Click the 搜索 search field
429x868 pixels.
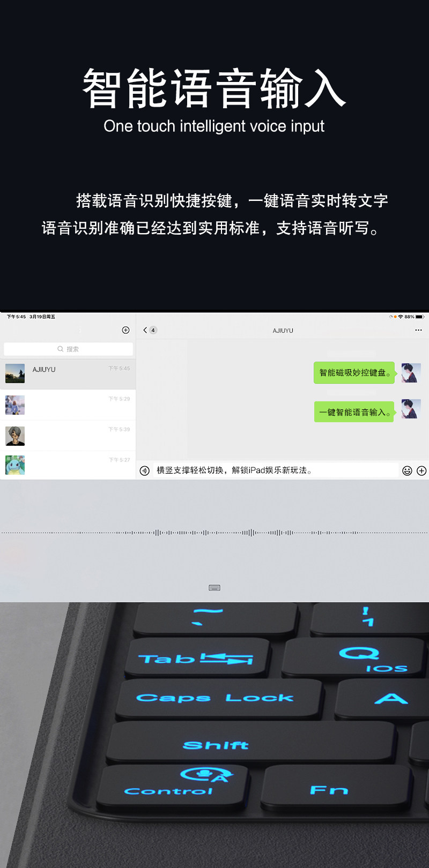coord(68,349)
